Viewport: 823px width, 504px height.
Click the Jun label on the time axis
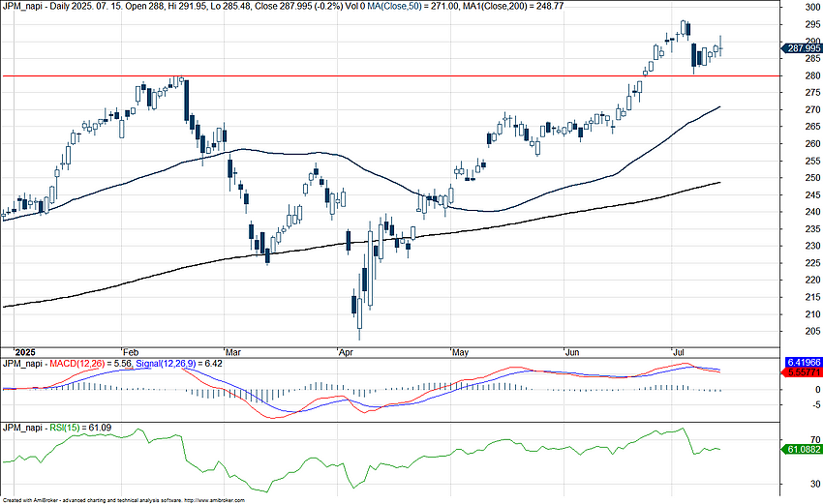pyautogui.click(x=572, y=352)
